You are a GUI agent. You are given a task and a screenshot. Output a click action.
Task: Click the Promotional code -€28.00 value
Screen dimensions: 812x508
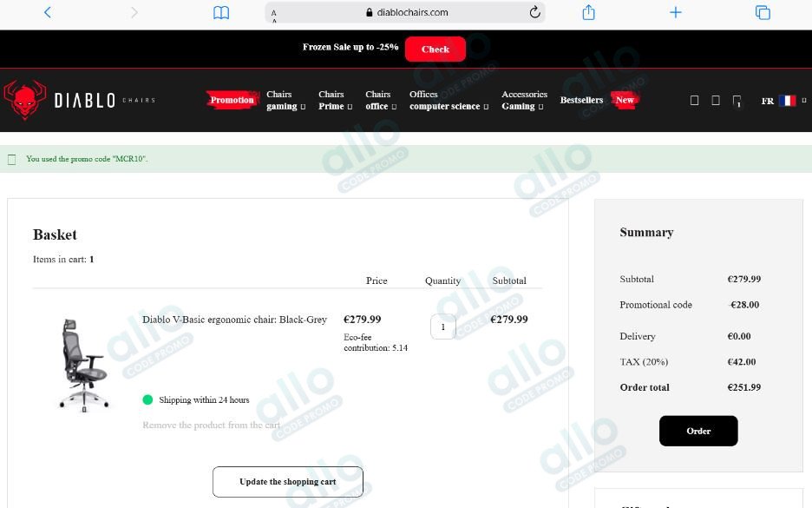[744, 305]
